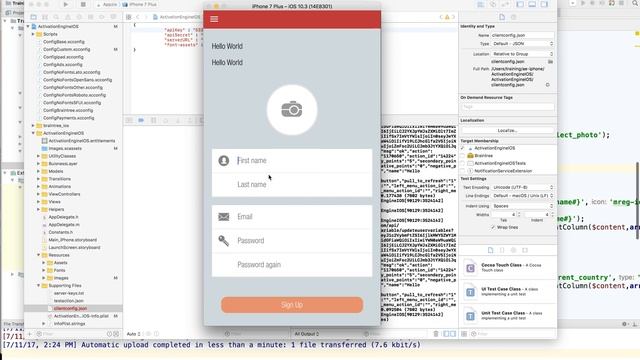The width and height of the screenshot is (640, 360).
Task: Clear the console with trash icon
Action: pyautogui.click(x=436, y=334)
